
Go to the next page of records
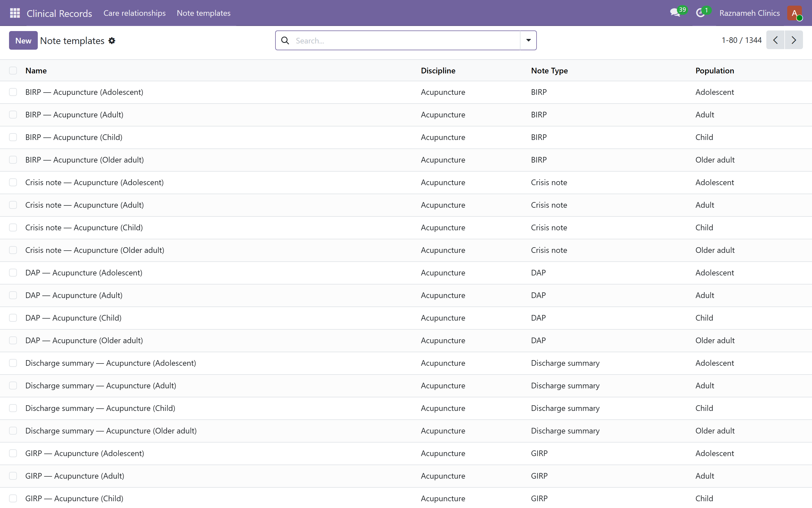coord(794,40)
